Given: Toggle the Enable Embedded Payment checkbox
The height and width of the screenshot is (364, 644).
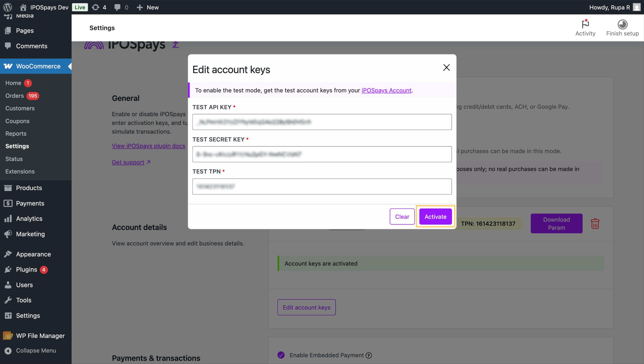Looking at the screenshot, I should point(281,355).
